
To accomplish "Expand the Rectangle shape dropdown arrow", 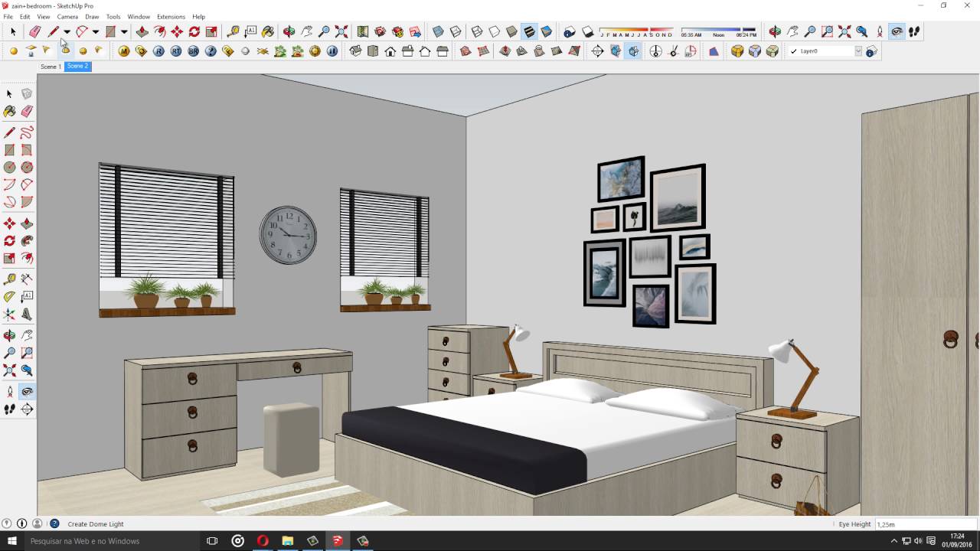I will point(124,31).
